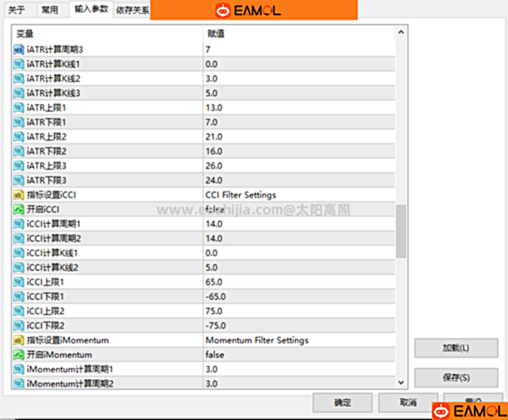Screen dimensions: 508x420
Task: Switch to the 依存关系 tab
Action: tap(131, 10)
